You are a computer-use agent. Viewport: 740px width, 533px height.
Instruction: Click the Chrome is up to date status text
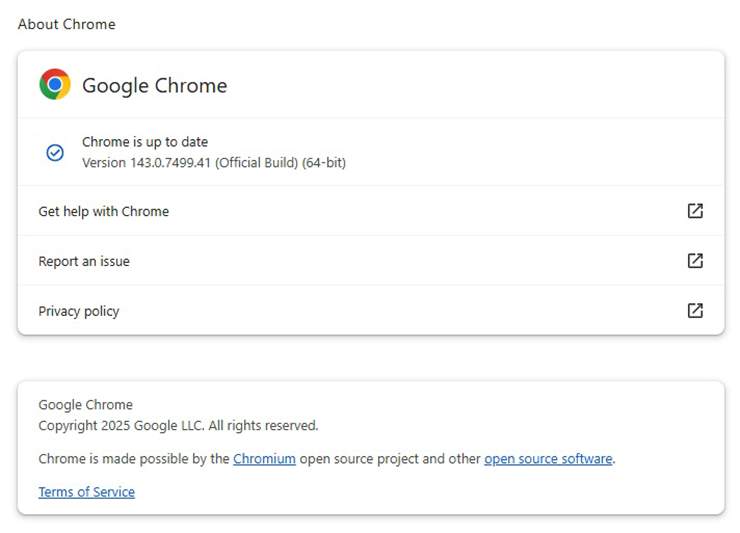tap(145, 142)
